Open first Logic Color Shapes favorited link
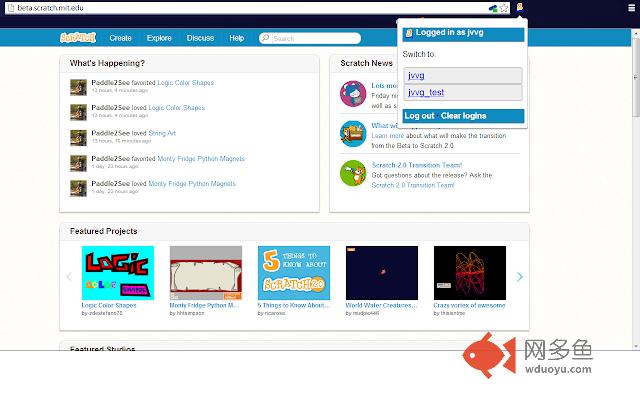This screenshot has width=640, height=400. coord(185,82)
